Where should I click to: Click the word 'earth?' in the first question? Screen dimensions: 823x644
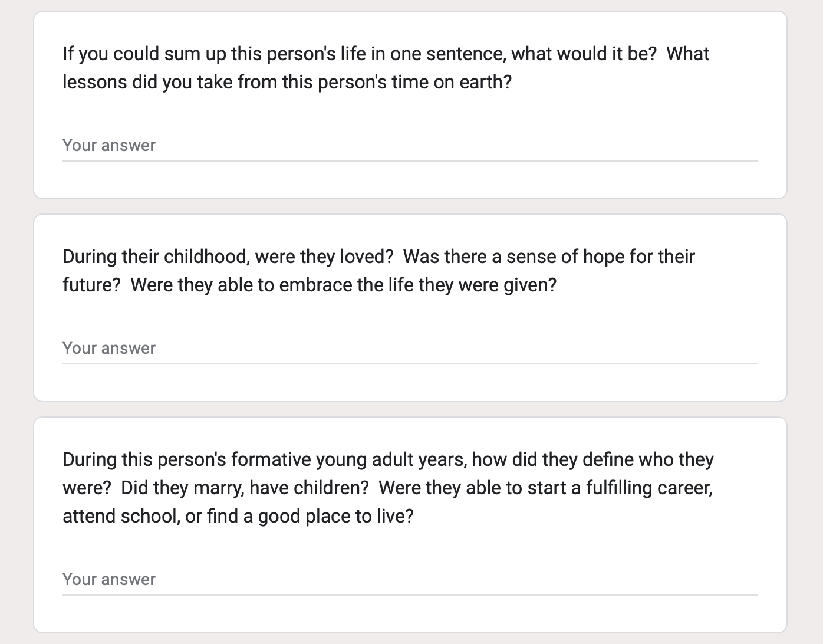[x=486, y=82]
